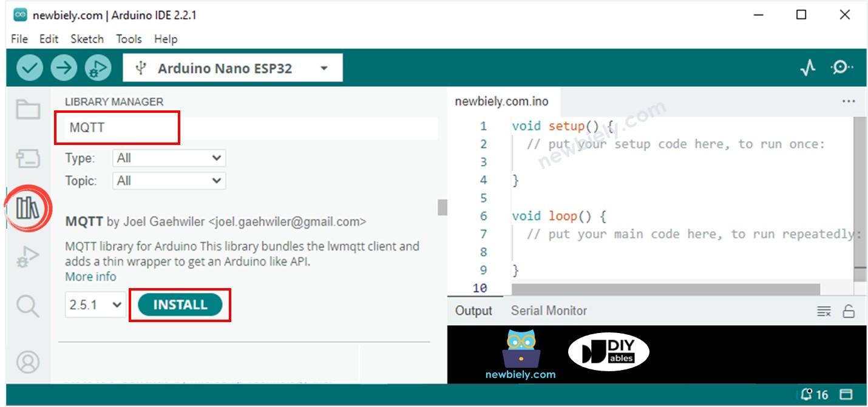Follow the More info link
Image resolution: width=868 pixels, height=407 pixels.
pyautogui.click(x=90, y=277)
